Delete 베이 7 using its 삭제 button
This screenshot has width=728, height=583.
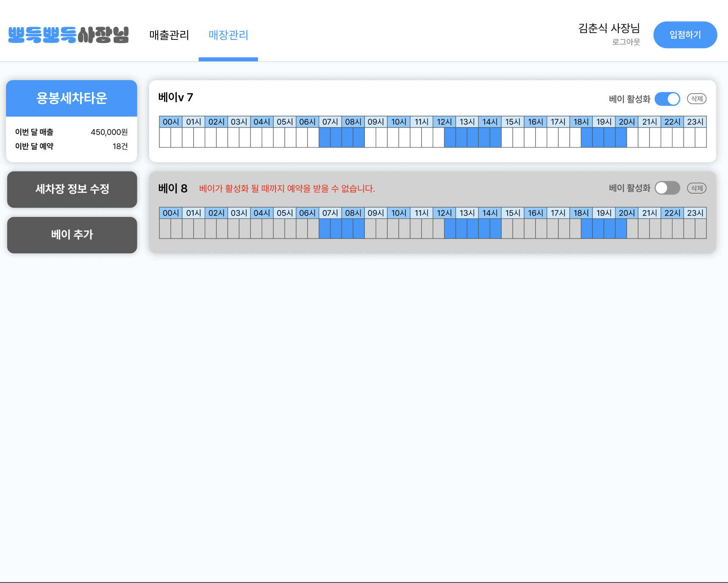[697, 98]
